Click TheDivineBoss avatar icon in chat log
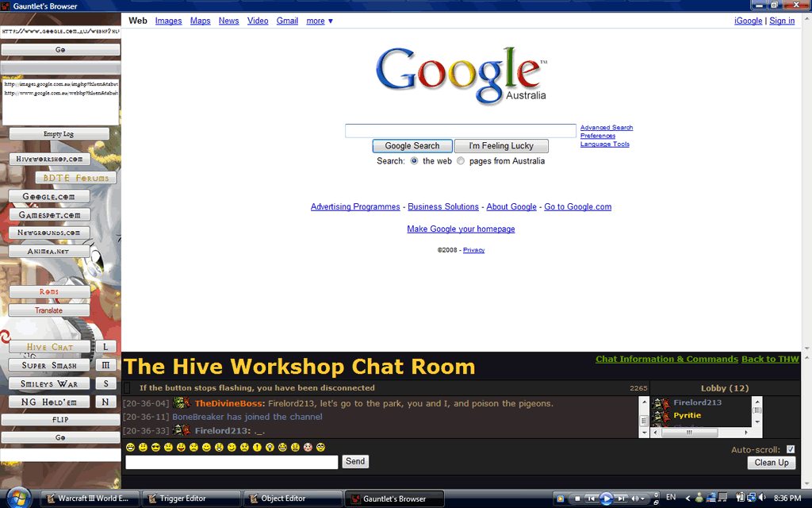812x508 pixels. coord(182,402)
